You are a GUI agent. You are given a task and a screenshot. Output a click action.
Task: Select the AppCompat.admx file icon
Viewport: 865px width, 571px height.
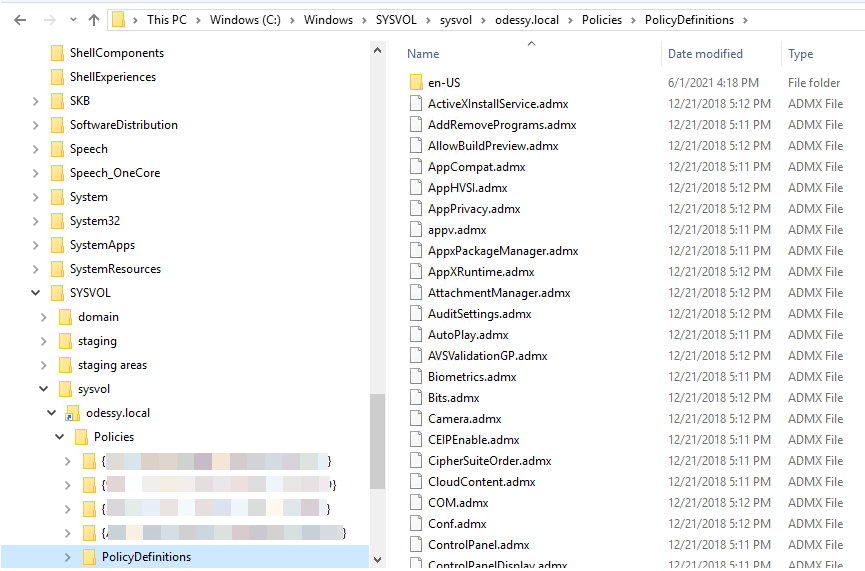coord(416,167)
